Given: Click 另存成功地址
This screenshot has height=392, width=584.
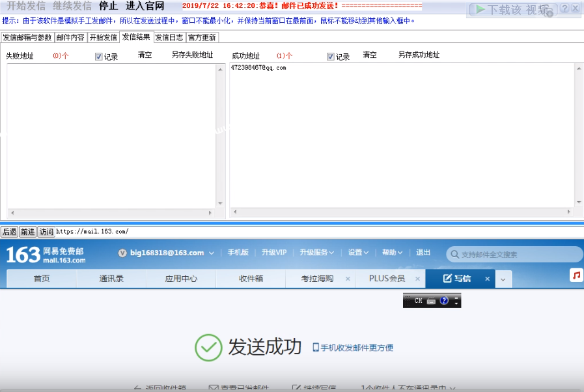Looking at the screenshot, I should tap(419, 55).
